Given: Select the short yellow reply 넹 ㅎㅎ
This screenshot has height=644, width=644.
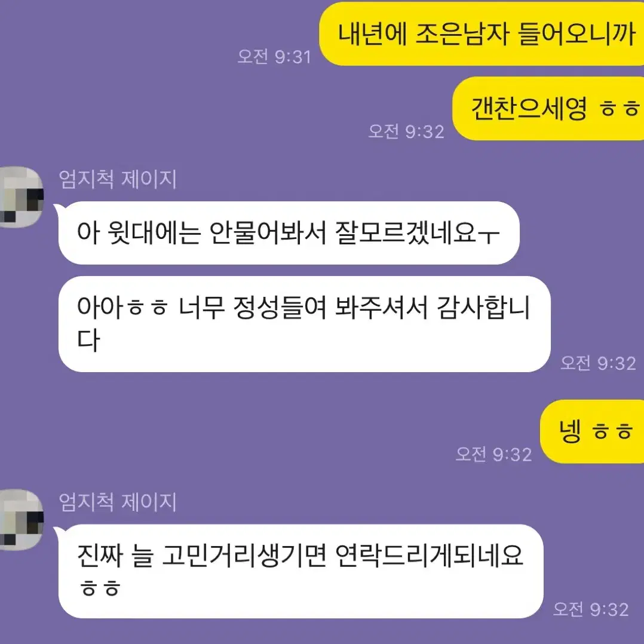Looking at the screenshot, I should [x=592, y=431].
